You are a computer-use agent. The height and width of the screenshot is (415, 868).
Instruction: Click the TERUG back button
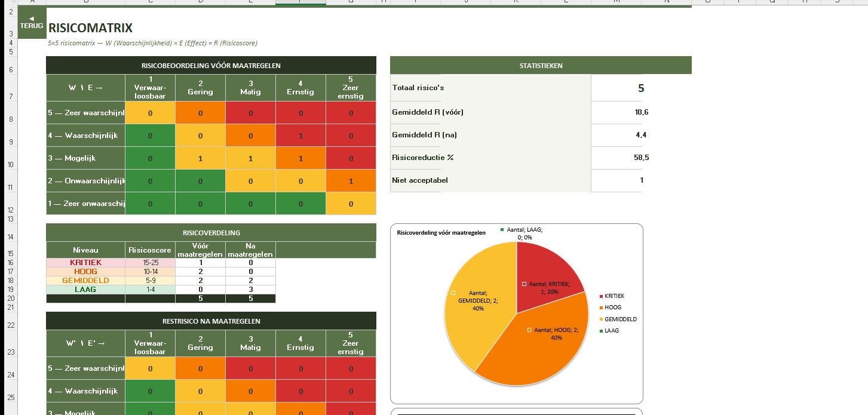pos(32,23)
